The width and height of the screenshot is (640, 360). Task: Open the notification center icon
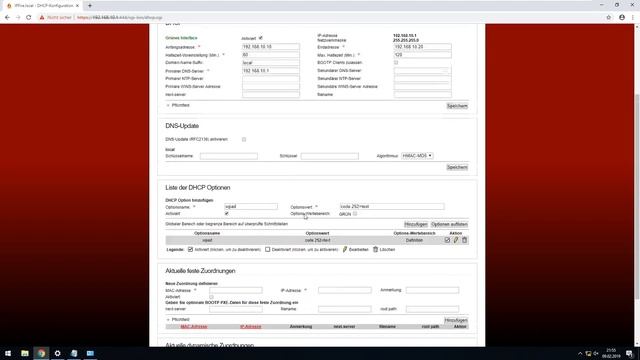click(x=629, y=353)
